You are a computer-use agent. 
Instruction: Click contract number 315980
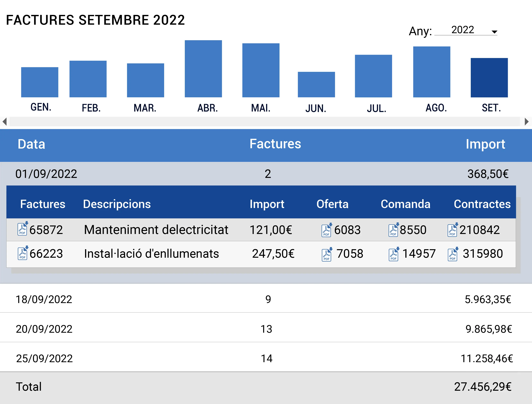pos(483,254)
